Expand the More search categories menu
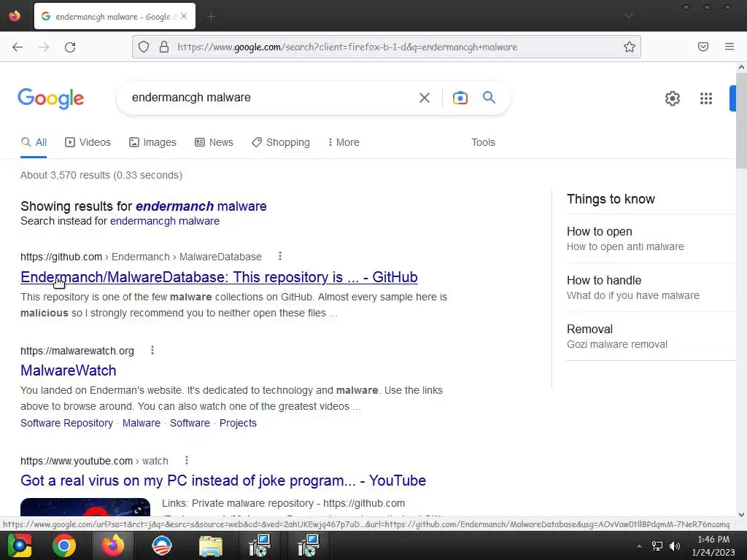The width and height of the screenshot is (747, 560). coord(344,142)
